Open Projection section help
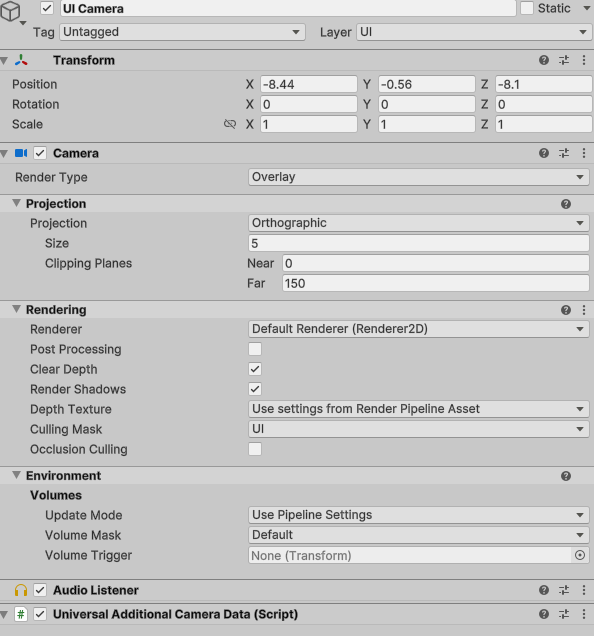The height and width of the screenshot is (636, 594). point(566,204)
